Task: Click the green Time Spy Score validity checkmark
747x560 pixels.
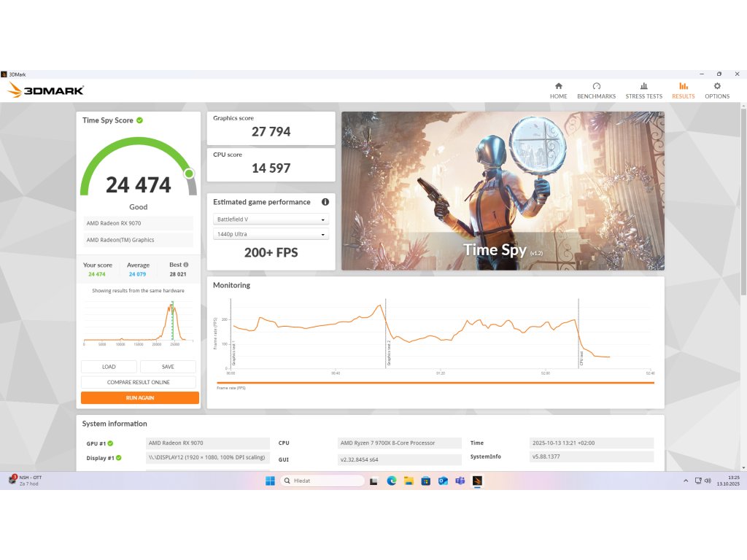Action: [x=139, y=120]
